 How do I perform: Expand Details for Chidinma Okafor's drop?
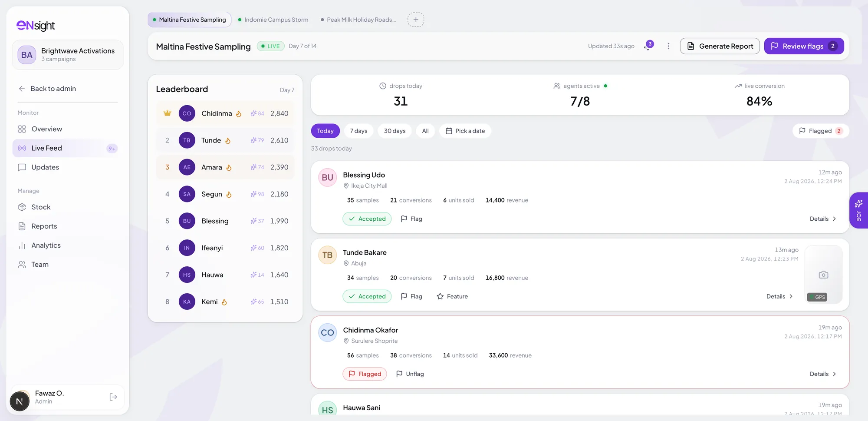[823, 374]
